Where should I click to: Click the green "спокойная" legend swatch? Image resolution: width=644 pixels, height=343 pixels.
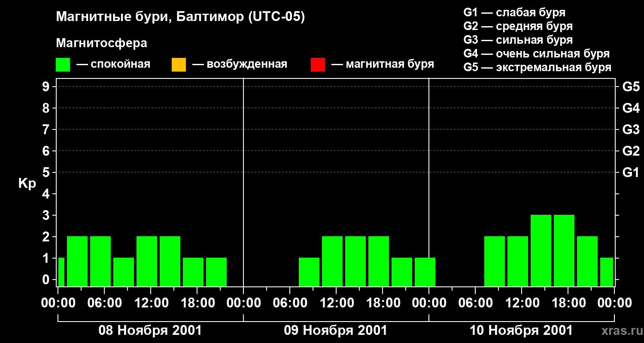[x=63, y=65]
